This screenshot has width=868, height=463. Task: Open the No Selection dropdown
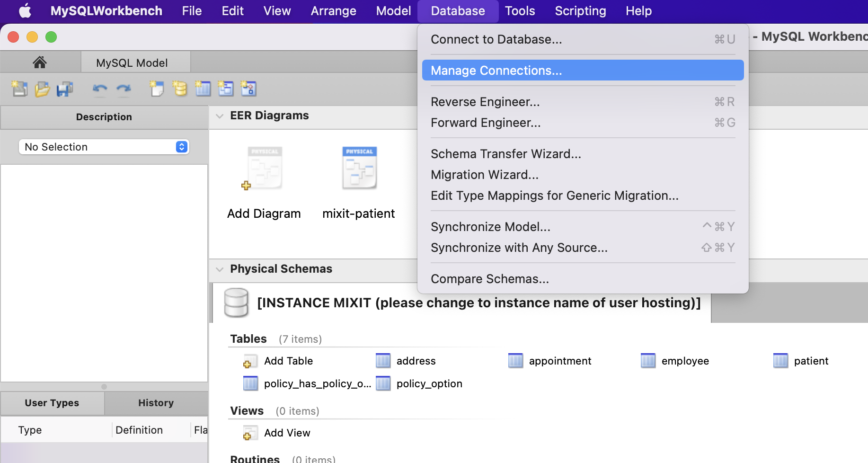pos(104,147)
